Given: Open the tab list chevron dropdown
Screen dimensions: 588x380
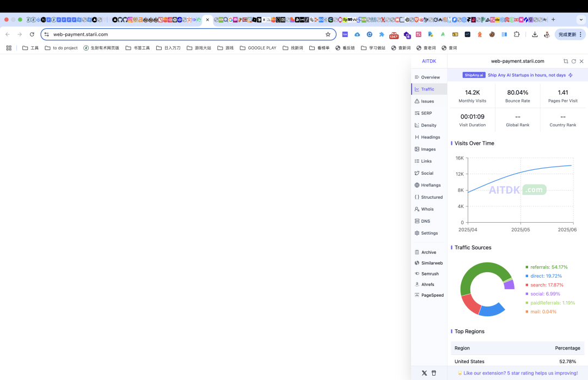Looking at the screenshot, I should 581,20.
